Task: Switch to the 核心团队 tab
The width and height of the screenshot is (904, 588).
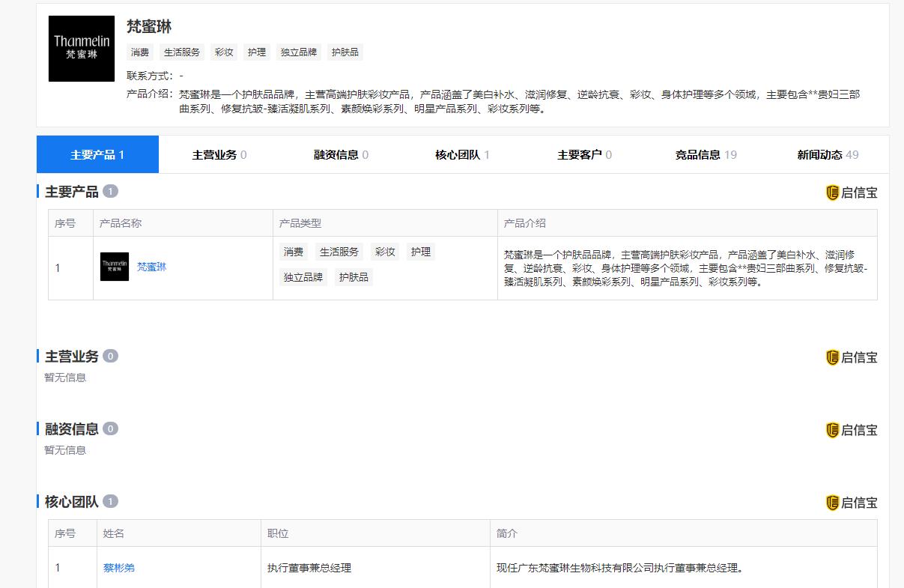Action: [x=463, y=154]
